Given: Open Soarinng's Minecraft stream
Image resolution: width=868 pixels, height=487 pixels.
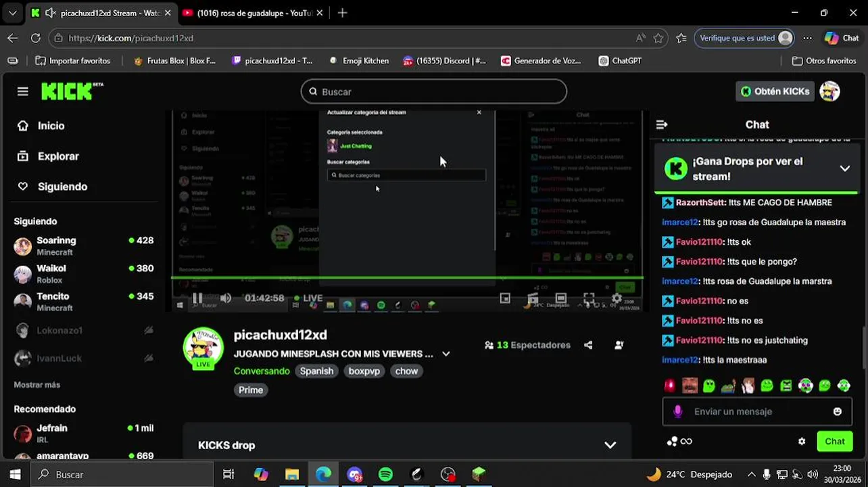Looking at the screenshot, I should tap(84, 246).
